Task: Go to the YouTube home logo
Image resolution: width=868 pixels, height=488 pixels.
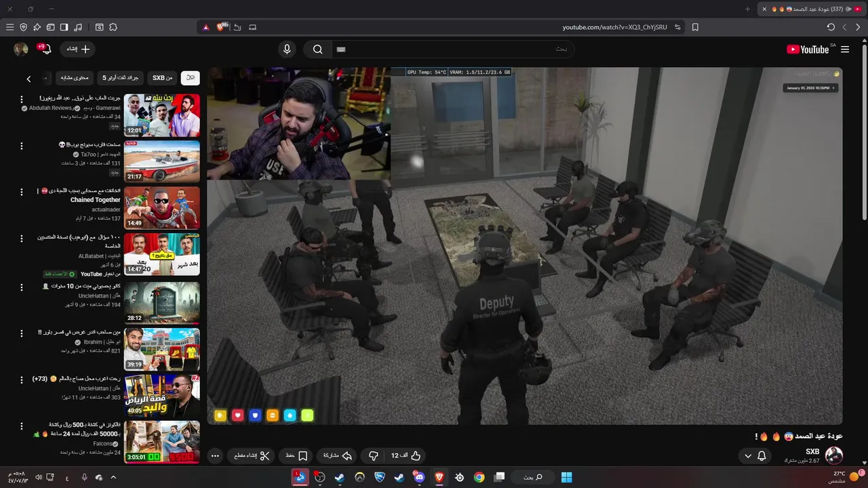Action: point(808,49)
